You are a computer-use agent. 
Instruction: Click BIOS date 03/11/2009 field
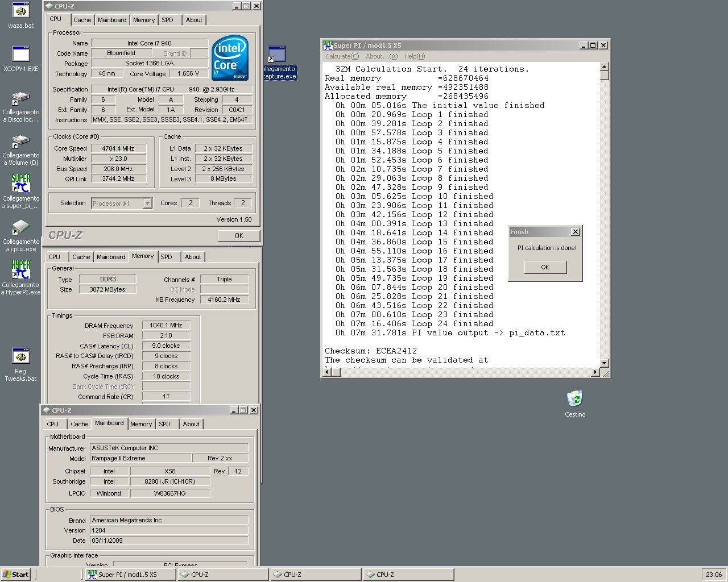tap(169, 541)
